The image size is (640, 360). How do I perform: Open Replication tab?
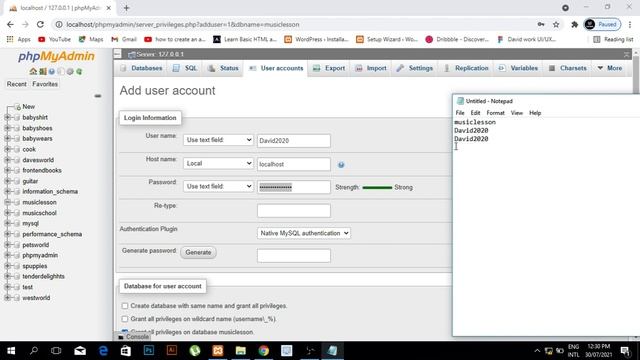466,68
